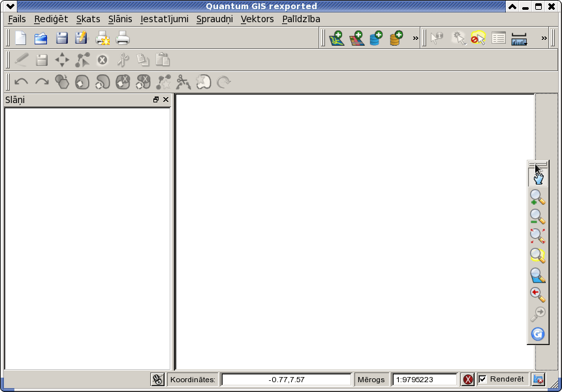This screenshot has height=392, width=562.
Task: Open new print composer icon
Action: 102,38
